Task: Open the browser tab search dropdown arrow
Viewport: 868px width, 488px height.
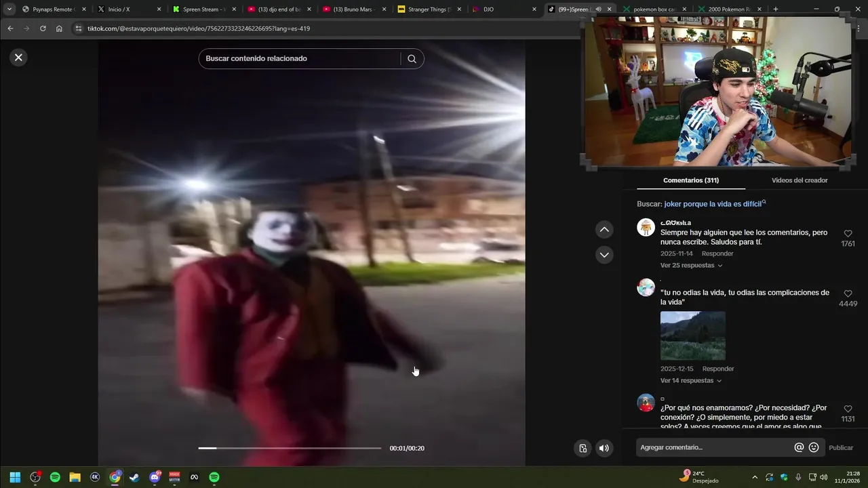Action: click(x=9, y=9)
